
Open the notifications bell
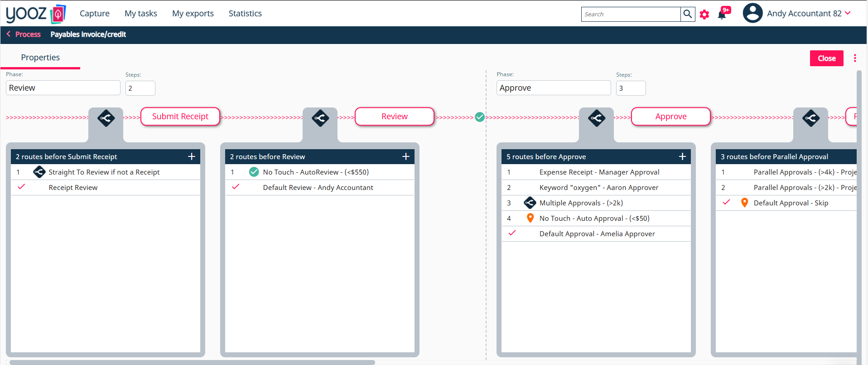(722, 15)
